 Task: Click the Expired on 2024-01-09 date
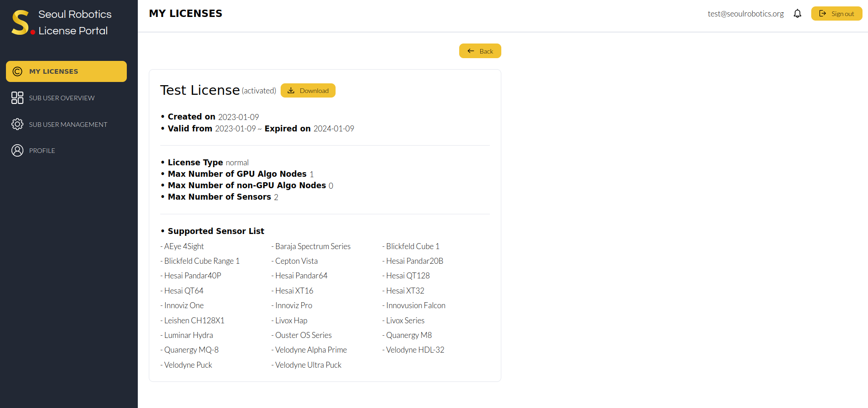coord(334,129)
